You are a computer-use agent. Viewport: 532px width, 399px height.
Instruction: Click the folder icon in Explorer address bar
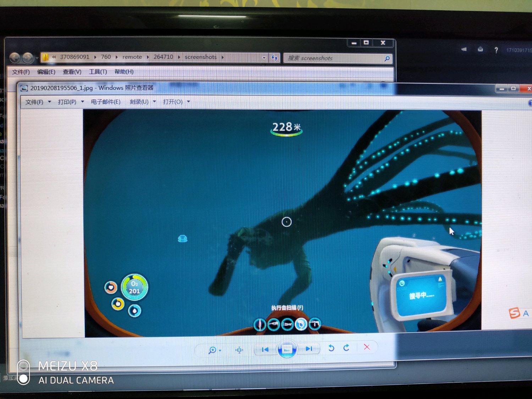pyautogui.click(x=45, y=57)
